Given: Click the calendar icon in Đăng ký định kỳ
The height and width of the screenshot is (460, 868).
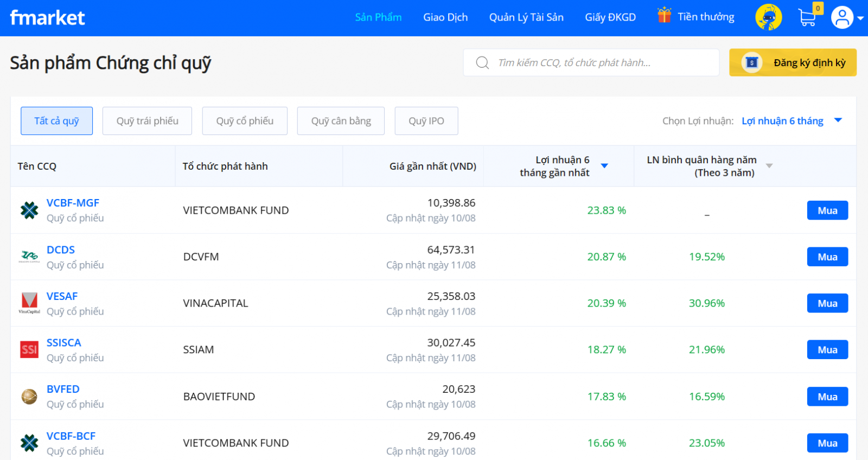Looking at the screenshot, I should pyautogui.click(x=752, y=62).
